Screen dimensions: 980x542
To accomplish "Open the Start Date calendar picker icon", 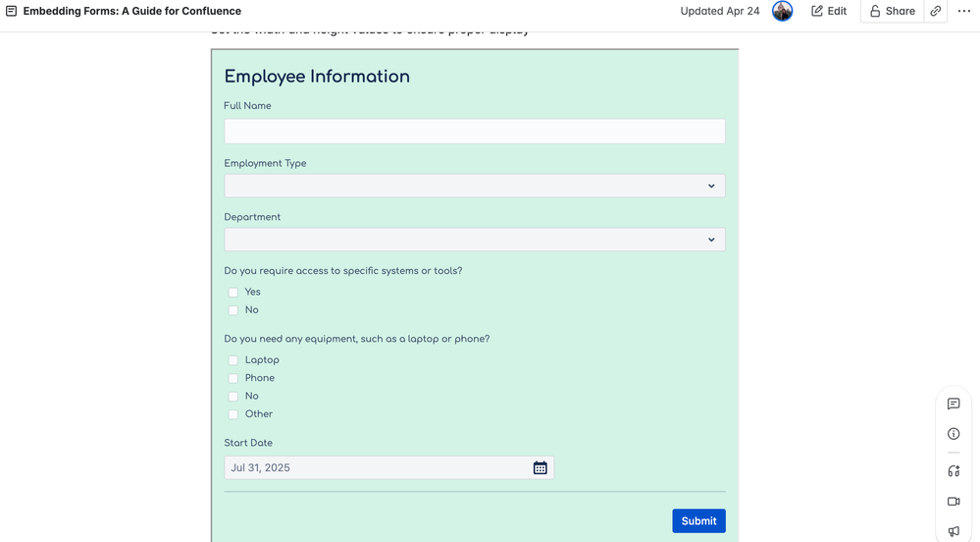I will point(540,467).
